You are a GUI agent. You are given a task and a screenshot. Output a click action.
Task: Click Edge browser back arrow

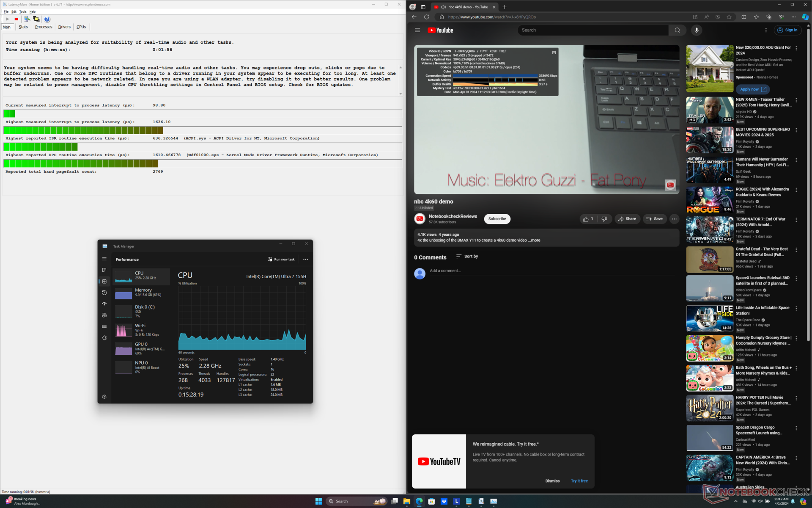[414, 17]
